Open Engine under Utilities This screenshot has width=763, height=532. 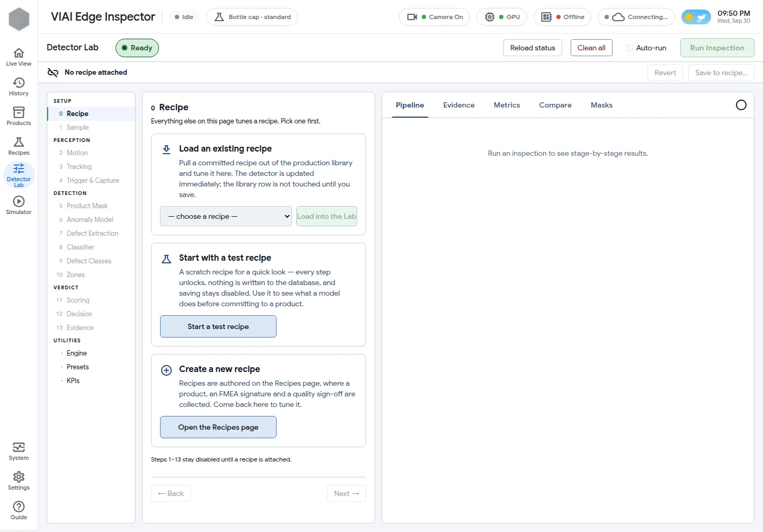(91, 353)
